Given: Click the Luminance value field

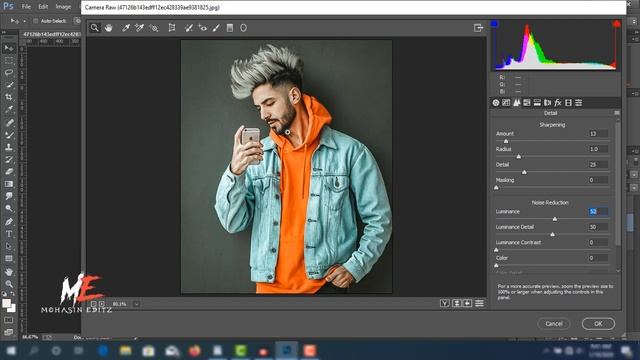Looking at the screenshot, I should click(598, 211).
